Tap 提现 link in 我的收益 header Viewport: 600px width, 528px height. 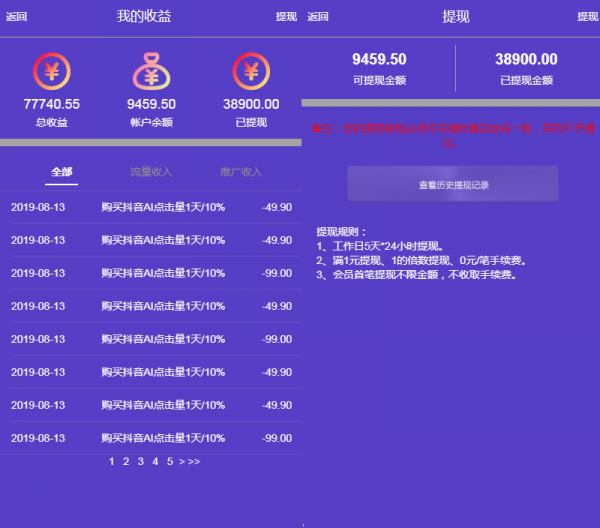pos(286,17)
